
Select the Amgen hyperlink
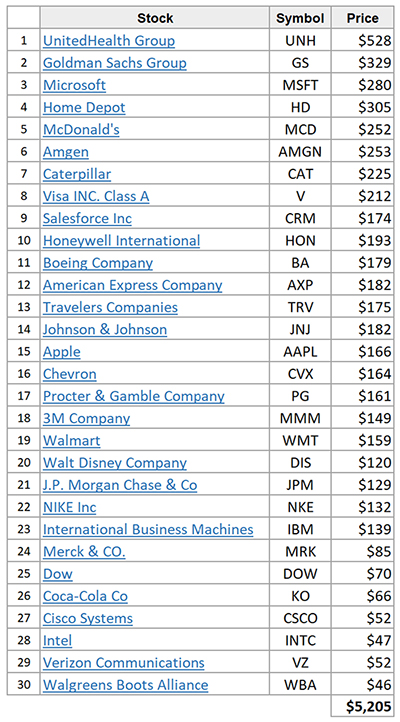(x=66, y=151)
